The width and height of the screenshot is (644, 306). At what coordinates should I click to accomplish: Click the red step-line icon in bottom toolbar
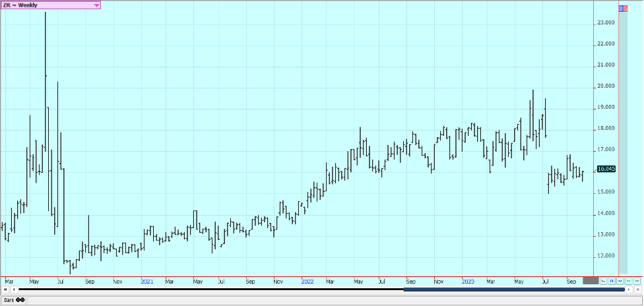[603, 281]
